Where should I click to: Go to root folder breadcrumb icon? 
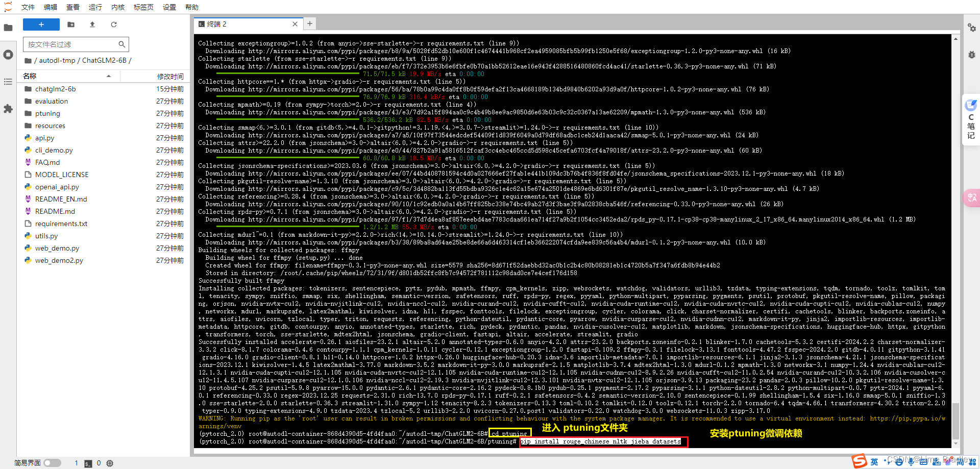(x=28, y=61)
